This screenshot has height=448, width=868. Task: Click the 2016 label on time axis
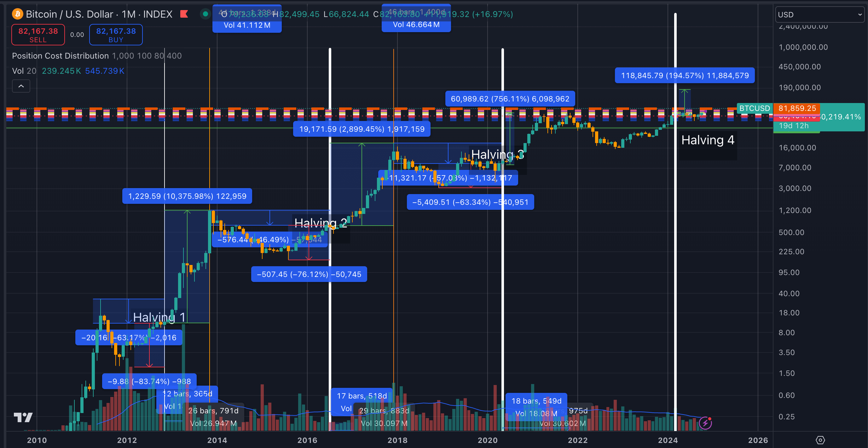pos(307,440)
